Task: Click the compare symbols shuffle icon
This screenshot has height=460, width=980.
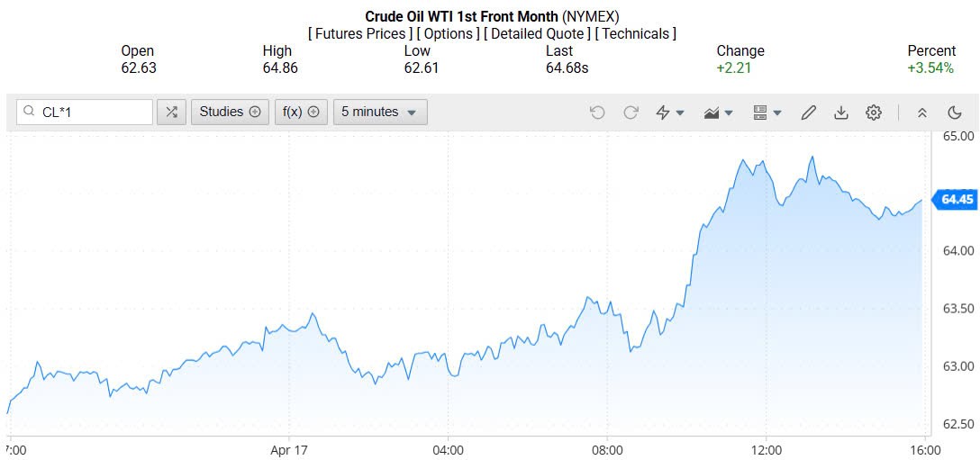Action: click(171, 113)
